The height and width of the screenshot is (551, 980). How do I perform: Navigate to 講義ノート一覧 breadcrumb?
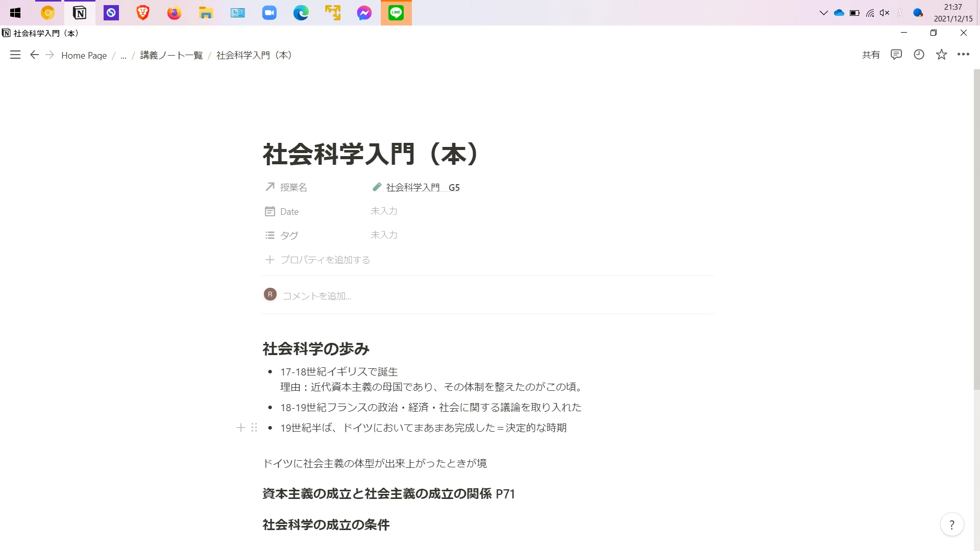[171, 55]
